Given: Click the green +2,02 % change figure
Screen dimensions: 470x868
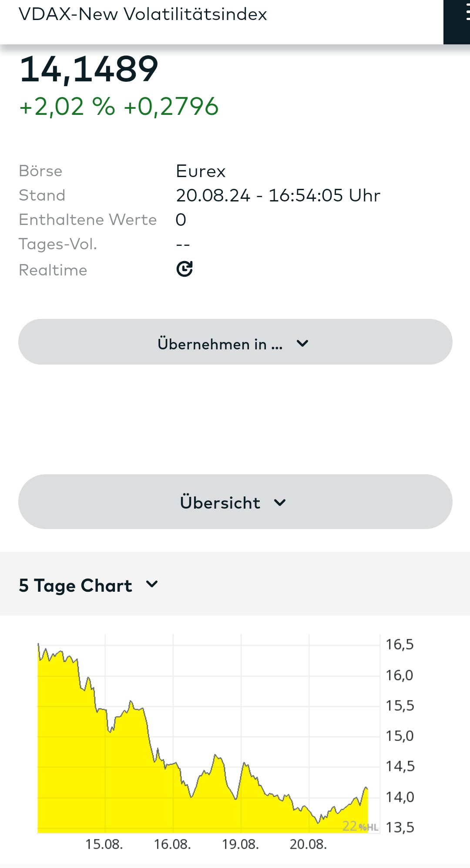Looking at the screenshot, I should tap(67, 107).
